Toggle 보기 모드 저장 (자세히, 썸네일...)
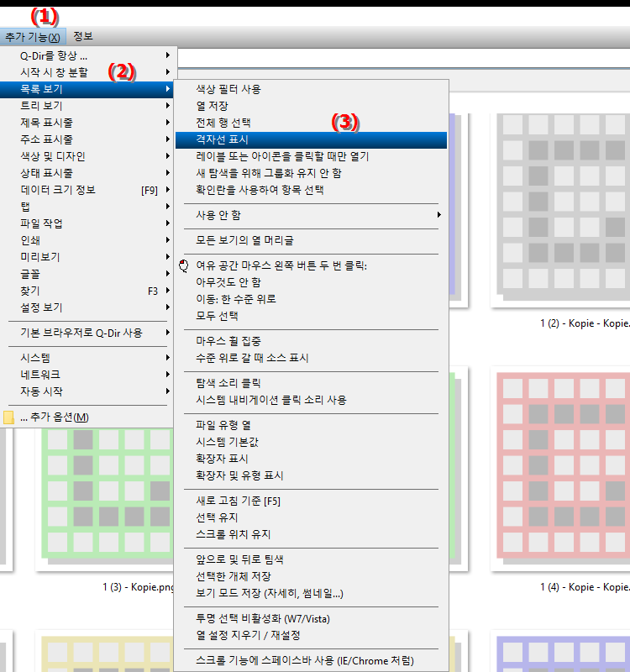Screen dimensions: 630x672 [311, 594]
